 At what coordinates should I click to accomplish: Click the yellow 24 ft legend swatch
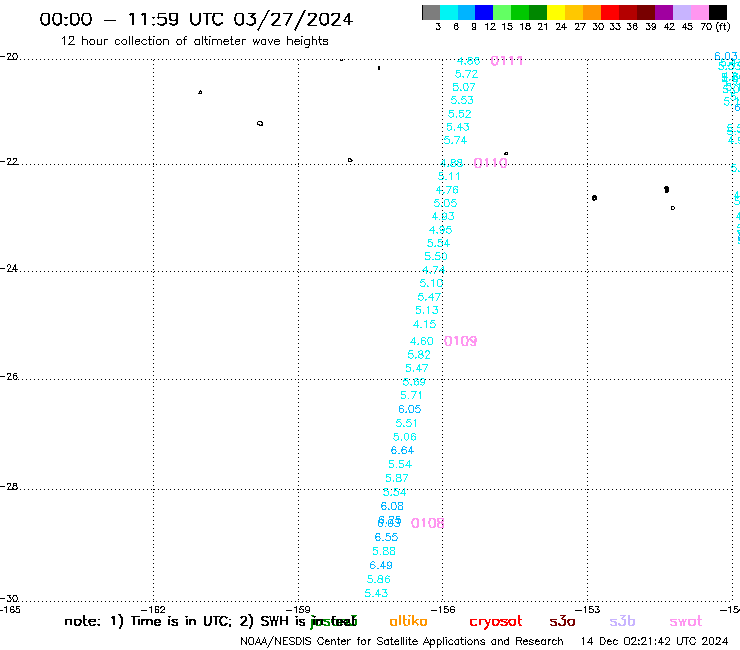[x=556, y=12]
